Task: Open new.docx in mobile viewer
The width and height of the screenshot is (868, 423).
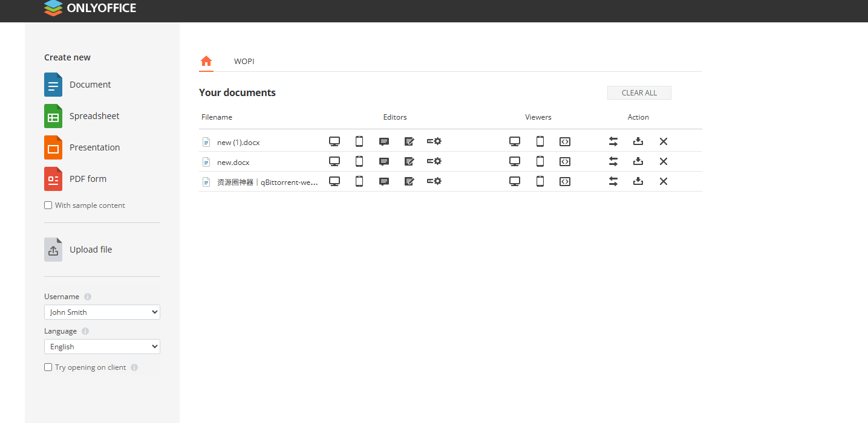Action: pyautogui.click(x=540, y=161)
